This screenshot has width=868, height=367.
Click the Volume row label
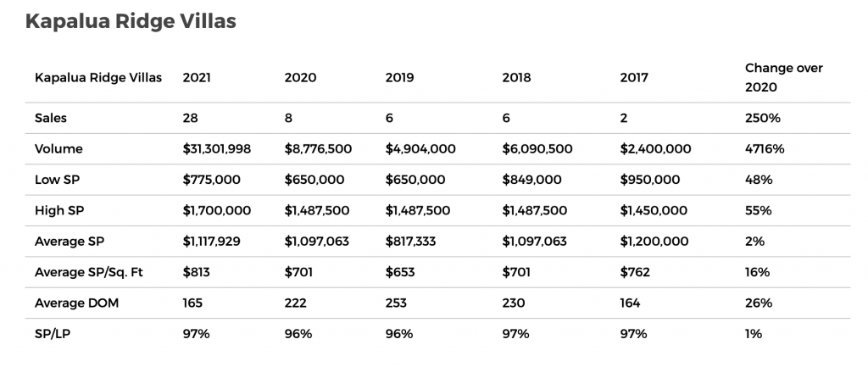click(58, 148)
